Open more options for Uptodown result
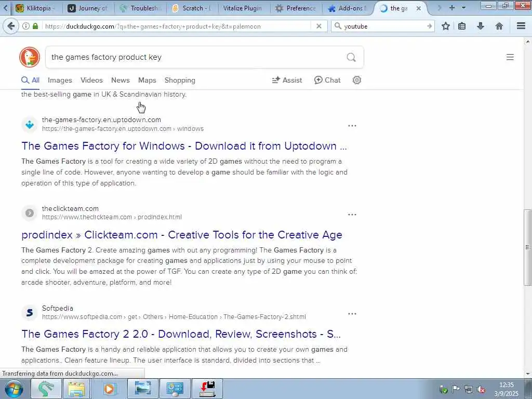 [x=352, y=126]
